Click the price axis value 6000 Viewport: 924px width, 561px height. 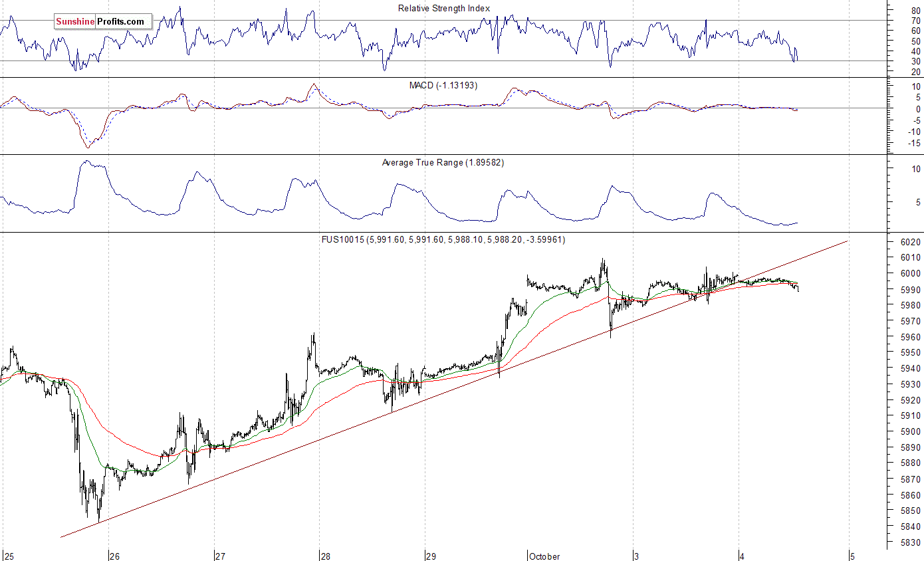911,273
